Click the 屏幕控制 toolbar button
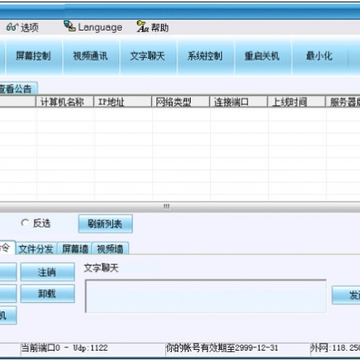 coord(33,56)
